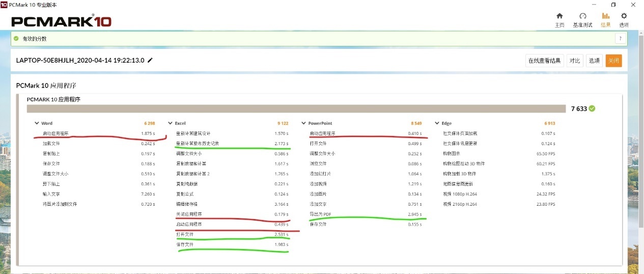Screen dimensions: 644x274
Task: Click result name LAPTOP-50E8HJLH_2020-04-14
Action: pos(80,60)
